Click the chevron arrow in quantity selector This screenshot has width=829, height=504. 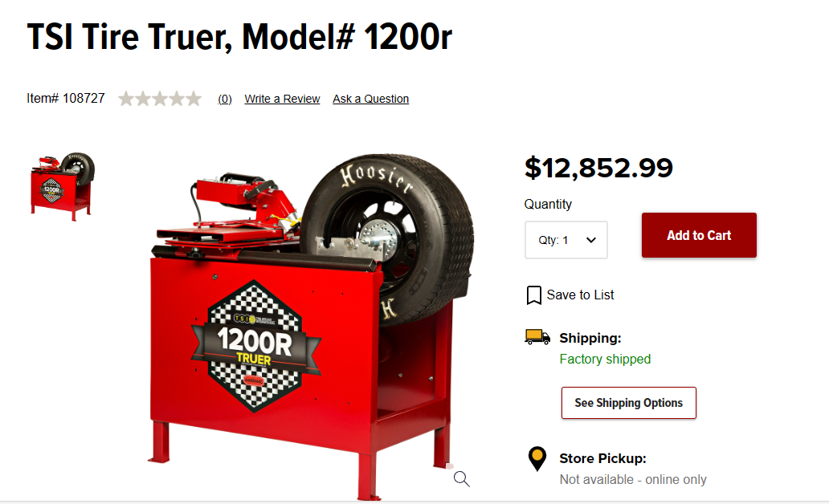coord(591,241)
